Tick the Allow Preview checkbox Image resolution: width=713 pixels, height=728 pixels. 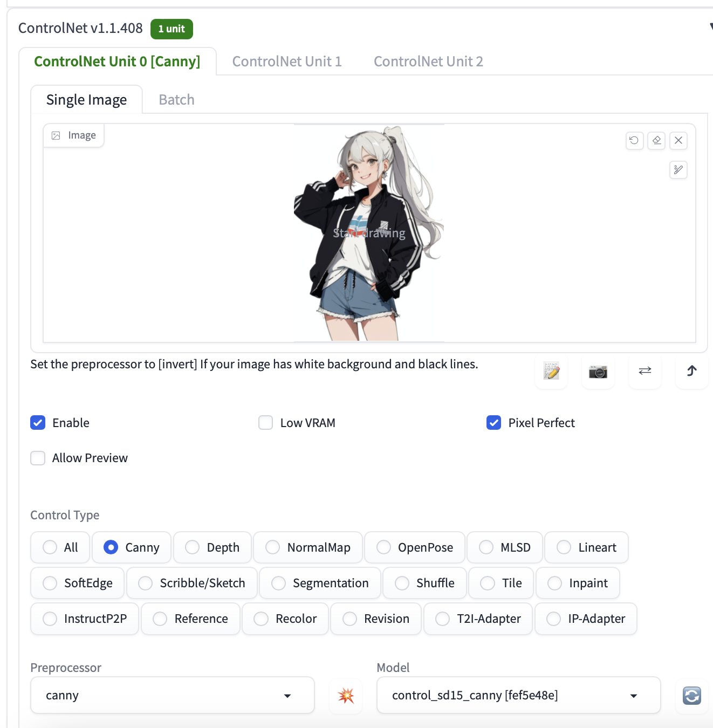[38, 458]
